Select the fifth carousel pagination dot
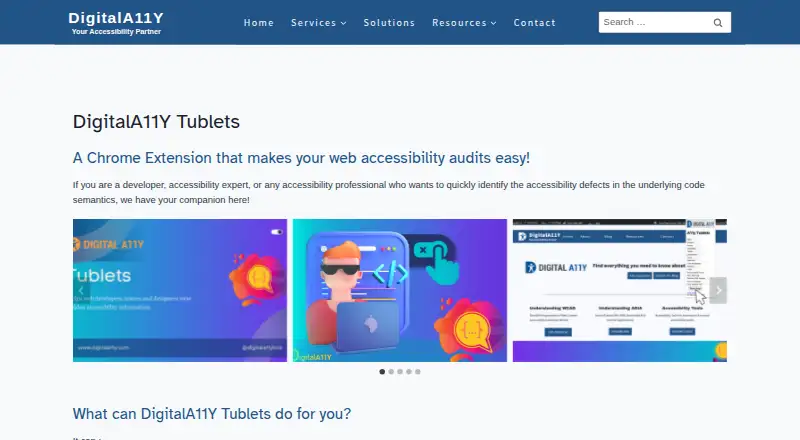This screenshot has height=440, width=800. click(418, 372)
